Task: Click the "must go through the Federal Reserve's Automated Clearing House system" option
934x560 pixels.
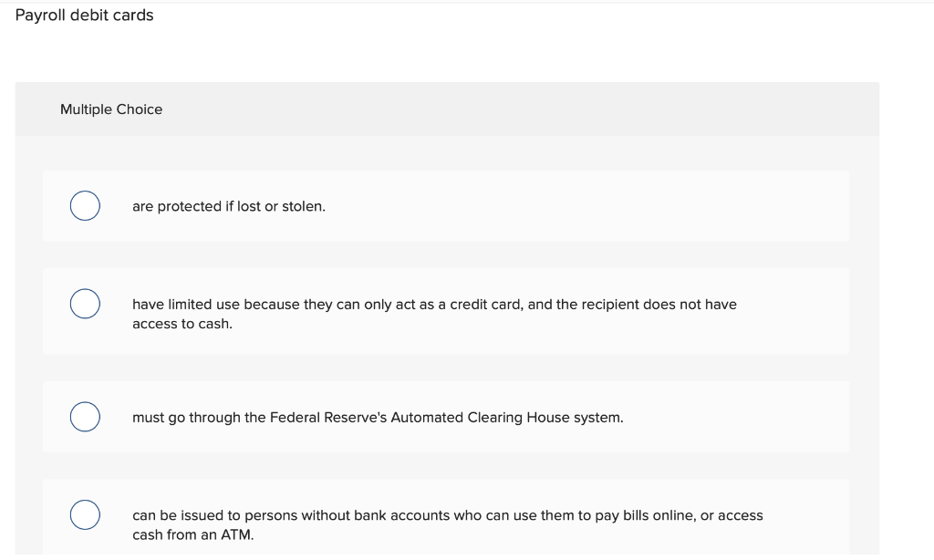Action: [378, 418]
